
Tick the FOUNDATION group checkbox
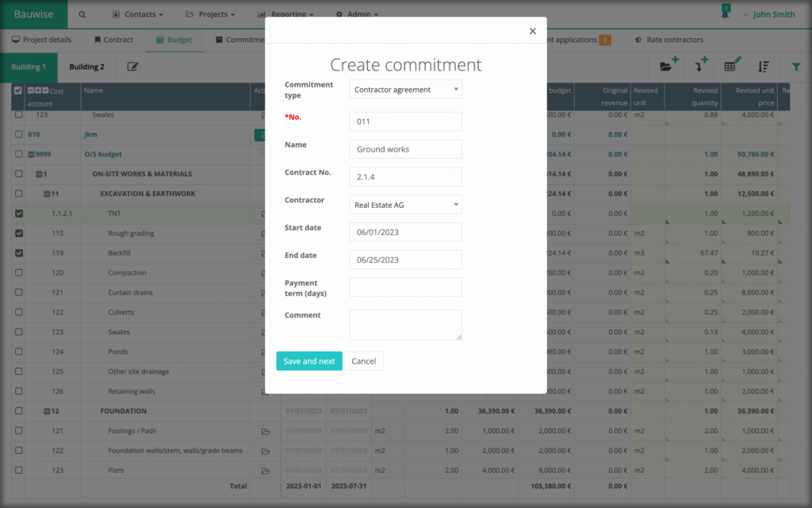[x=19, y=411]
